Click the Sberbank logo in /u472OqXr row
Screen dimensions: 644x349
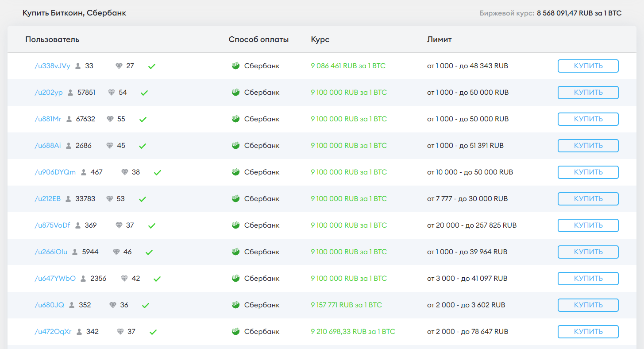point(235,332)
